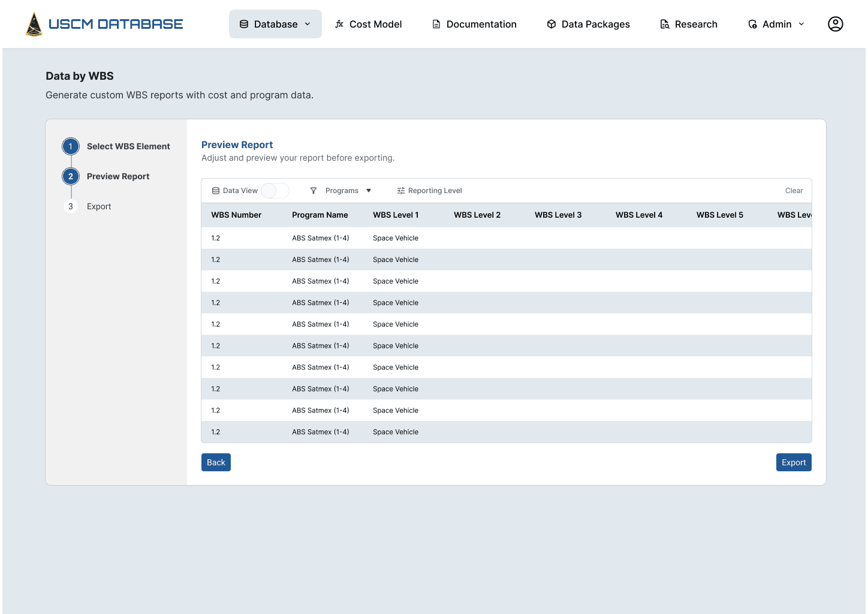Click the WBS Level 1 column header
This screenshot has height=614, width=868.
point(396,215)
